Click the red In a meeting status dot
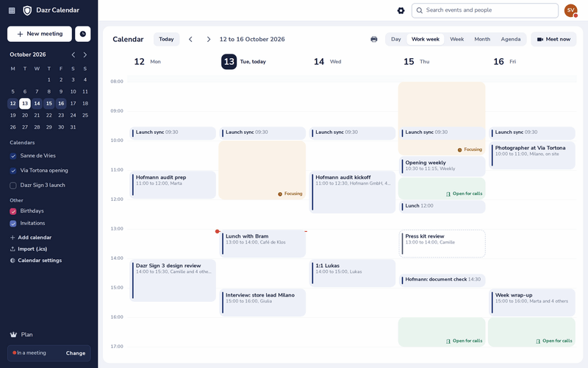The height and width of the screenshot is (368, 588). click(14, 353)
